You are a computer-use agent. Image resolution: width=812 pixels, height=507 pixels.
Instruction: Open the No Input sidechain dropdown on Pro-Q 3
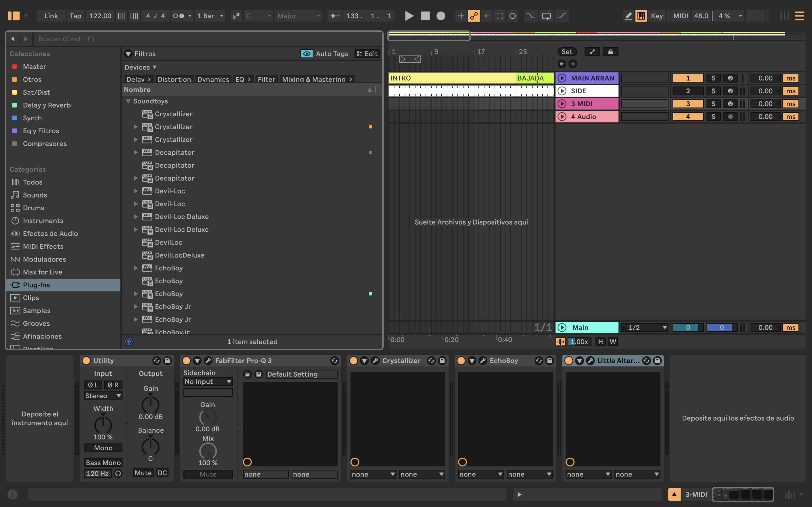click(x=207, y=382)
